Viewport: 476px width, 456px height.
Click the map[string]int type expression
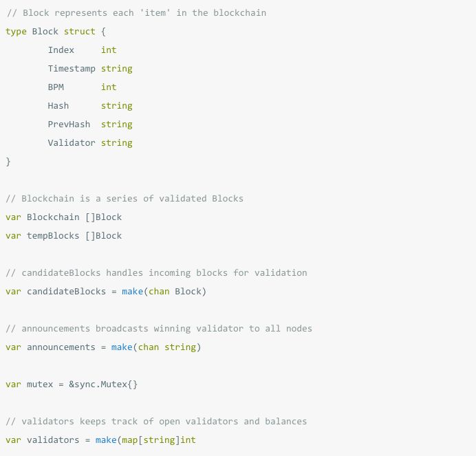(x=159, y=440)
